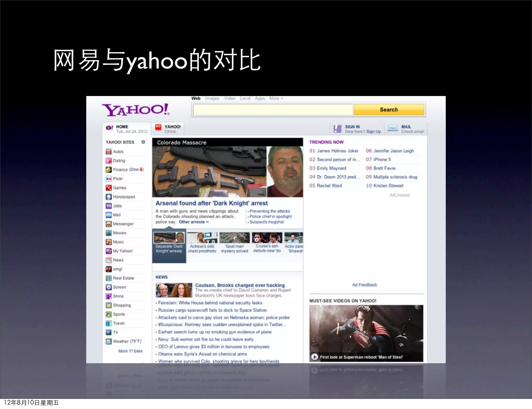The width and height of the screenshot is (532, 409).
Task: Open the Horoscopes icon
Action: (x=109, y=197)
